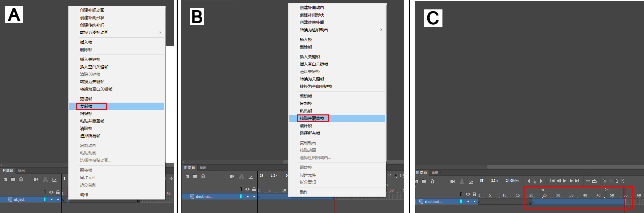The height and width of the screenshot is (213, 644).
Task: Click new folder icon in panel A timeline
Action: [x=13, y=179]
